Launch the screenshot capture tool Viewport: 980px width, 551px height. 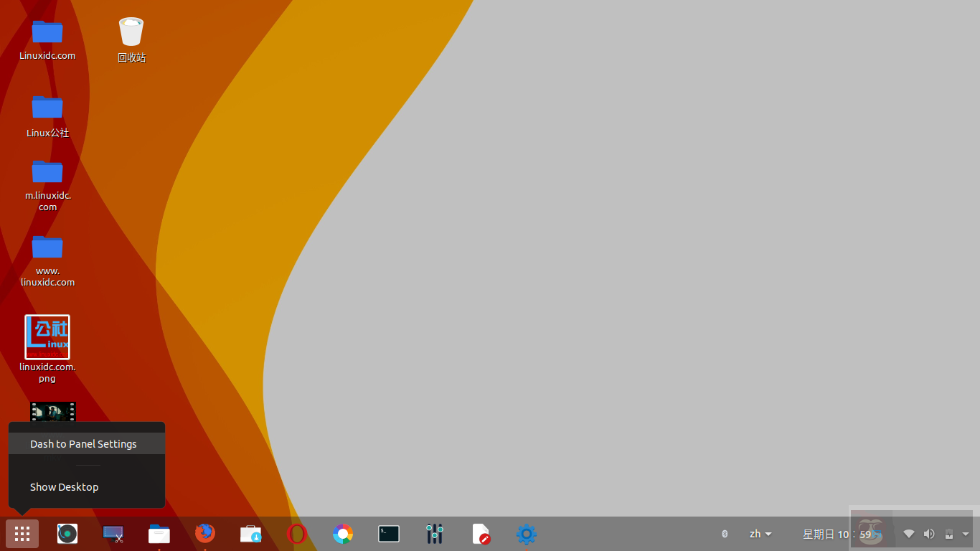113,534
